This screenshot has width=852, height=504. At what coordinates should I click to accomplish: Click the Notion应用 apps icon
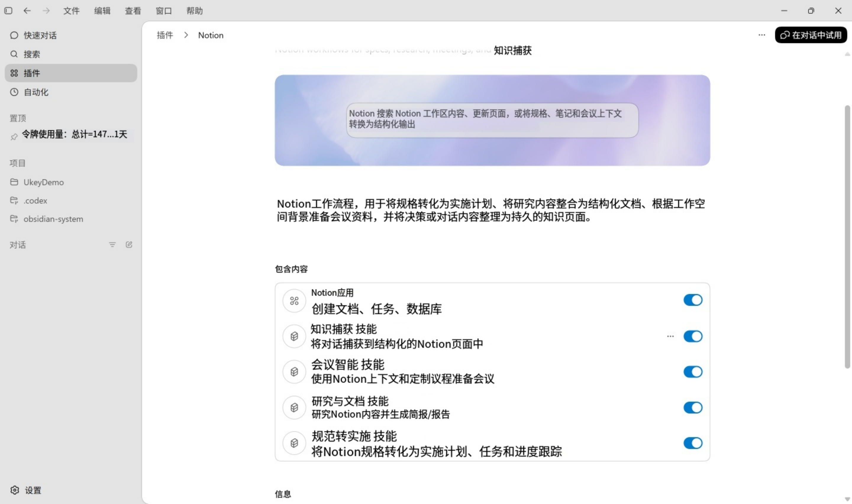(x=294, y=301)
